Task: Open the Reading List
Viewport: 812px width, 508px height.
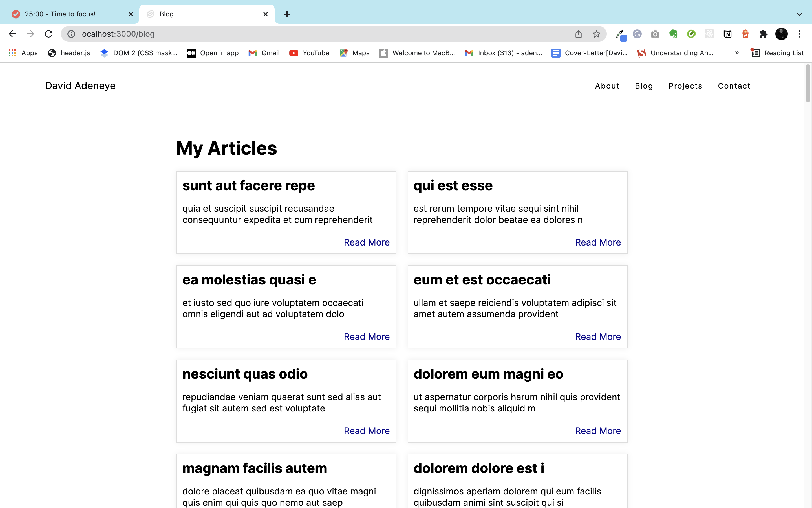Action: 777,53
